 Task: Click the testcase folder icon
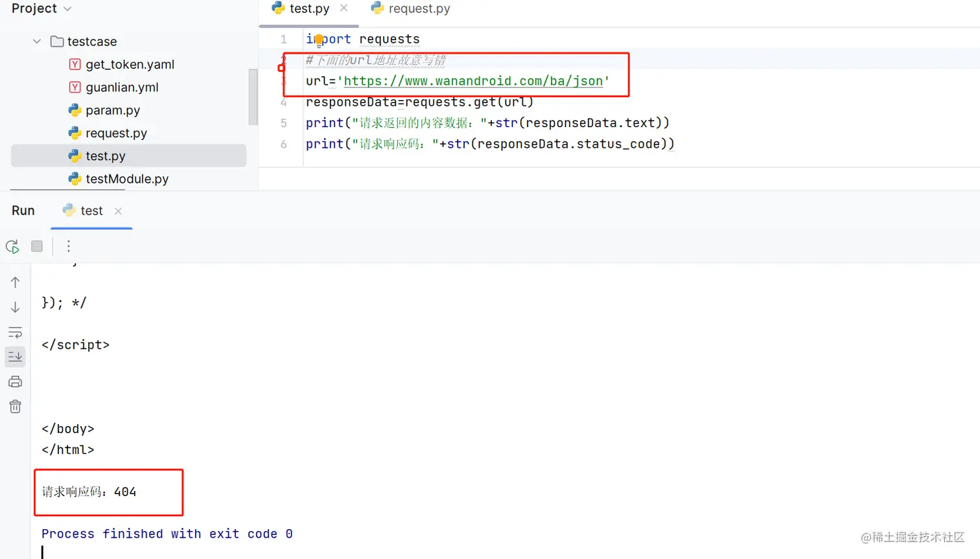click(x=57, y=42)
